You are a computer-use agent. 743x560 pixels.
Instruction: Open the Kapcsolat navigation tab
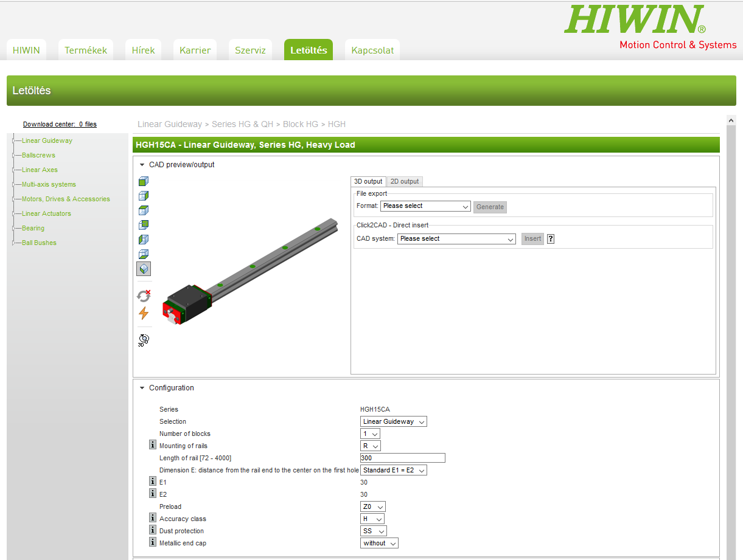[372, 50]
